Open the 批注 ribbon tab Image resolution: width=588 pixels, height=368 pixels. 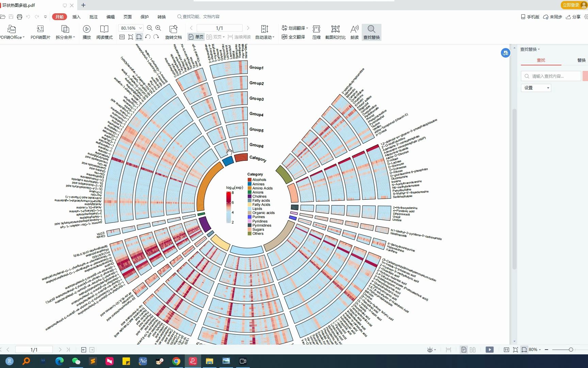point(94,17)
